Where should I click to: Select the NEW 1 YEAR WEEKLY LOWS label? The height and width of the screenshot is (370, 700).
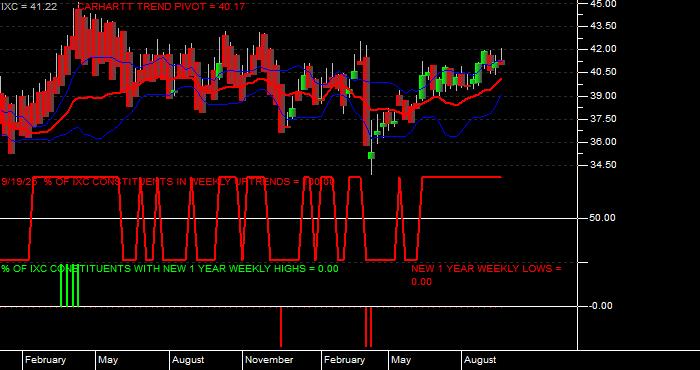pyautogui.click(x=486, y=275)
